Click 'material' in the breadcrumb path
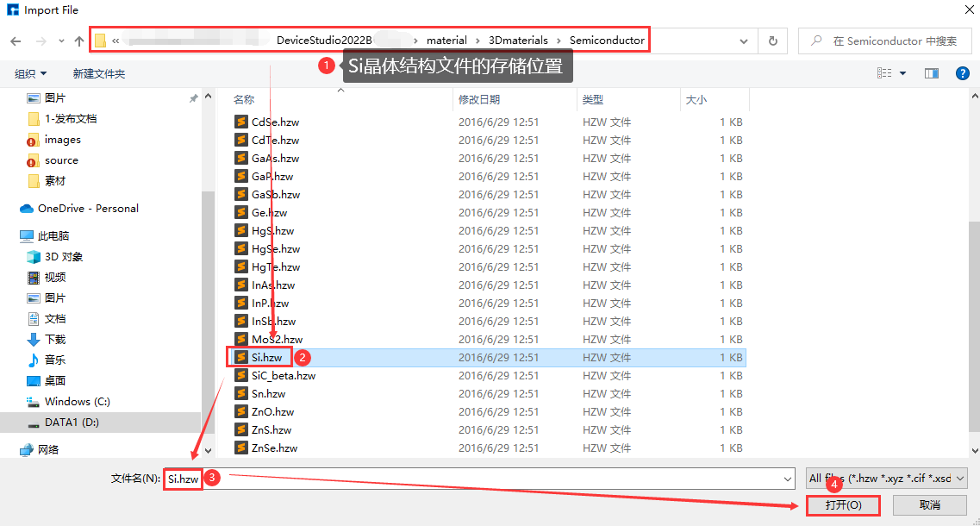Viewport: 980px width, 526px height. click(x=446, y=40)
